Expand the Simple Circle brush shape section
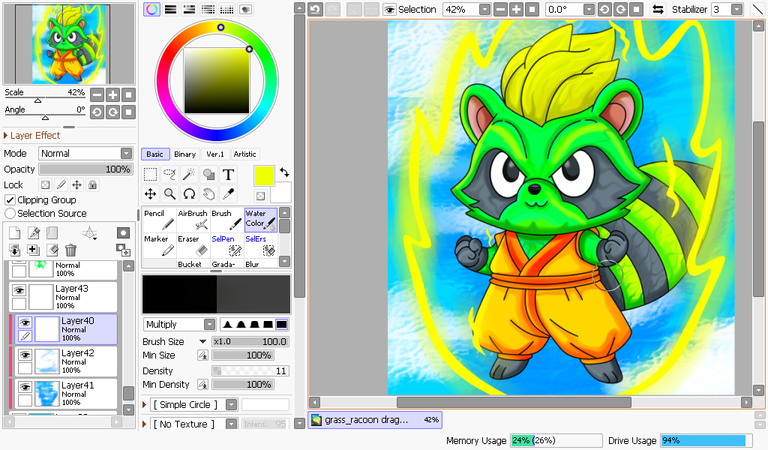Image resolution: width=768 pixels, height=450 pixels. (144, 404)
